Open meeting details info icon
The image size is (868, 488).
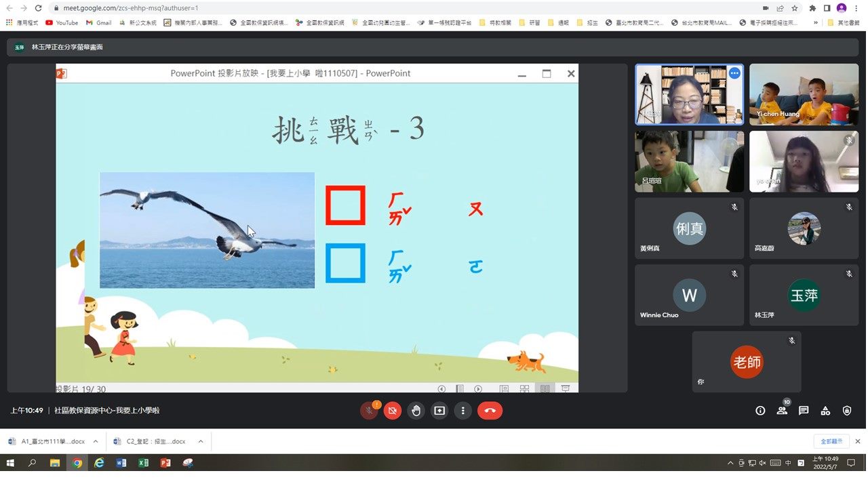[x=760, y=411]
